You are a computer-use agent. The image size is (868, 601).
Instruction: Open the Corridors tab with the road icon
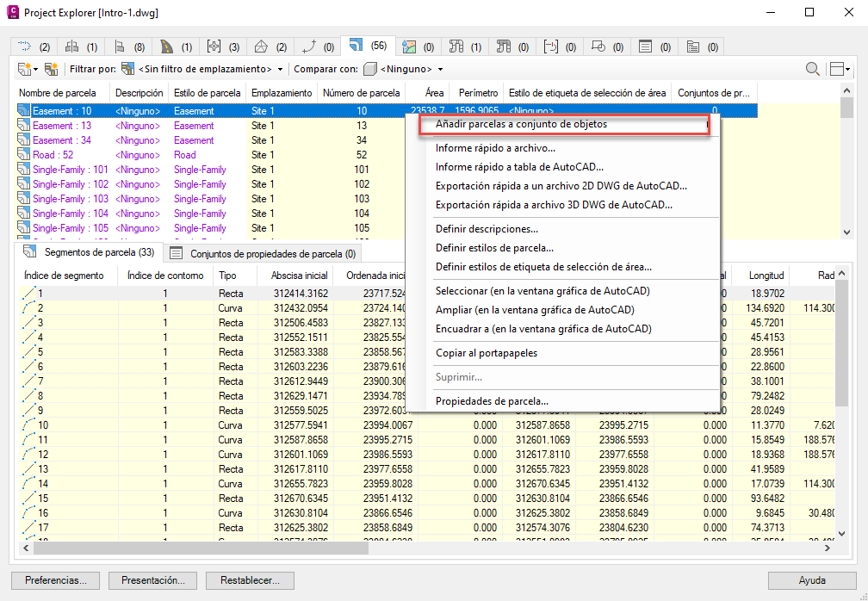click(x=176, y=46)
